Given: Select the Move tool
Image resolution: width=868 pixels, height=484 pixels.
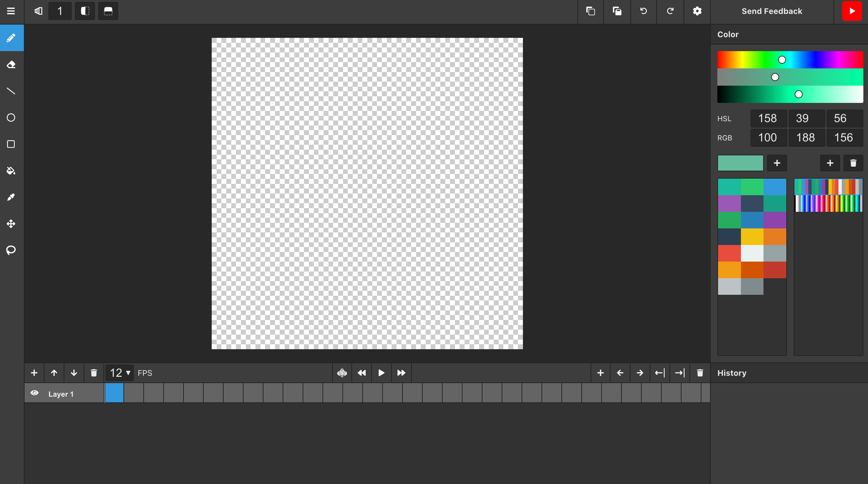Looking at the screenshot, I should pos(11,224).
